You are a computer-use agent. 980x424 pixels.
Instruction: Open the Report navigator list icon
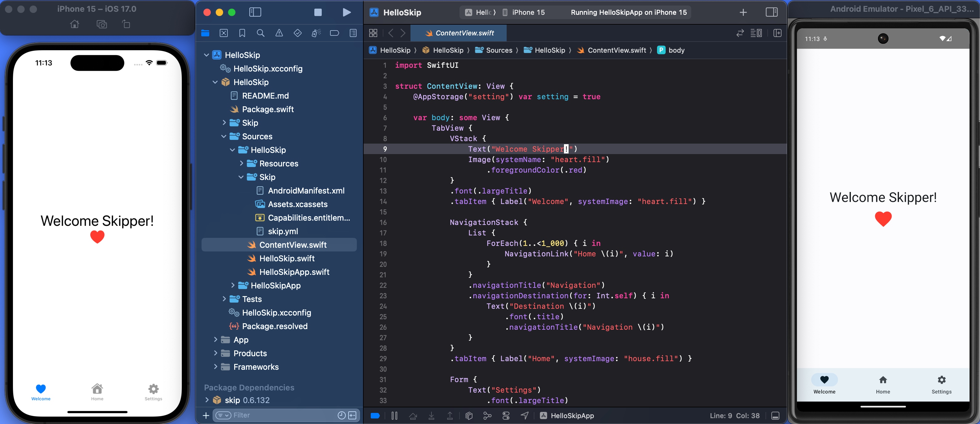(x=353, y=33)
